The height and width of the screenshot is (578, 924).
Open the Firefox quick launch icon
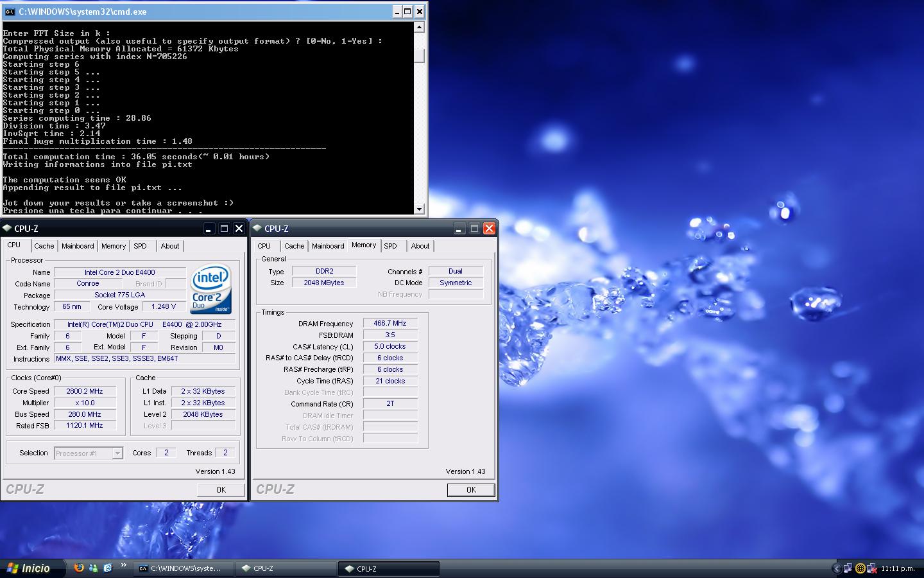click(x=79, y=568)
